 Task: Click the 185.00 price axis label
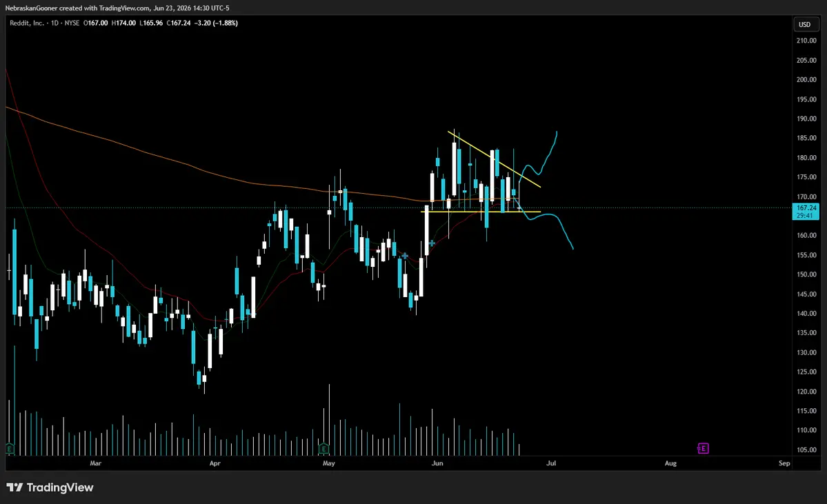coord(806,138)
